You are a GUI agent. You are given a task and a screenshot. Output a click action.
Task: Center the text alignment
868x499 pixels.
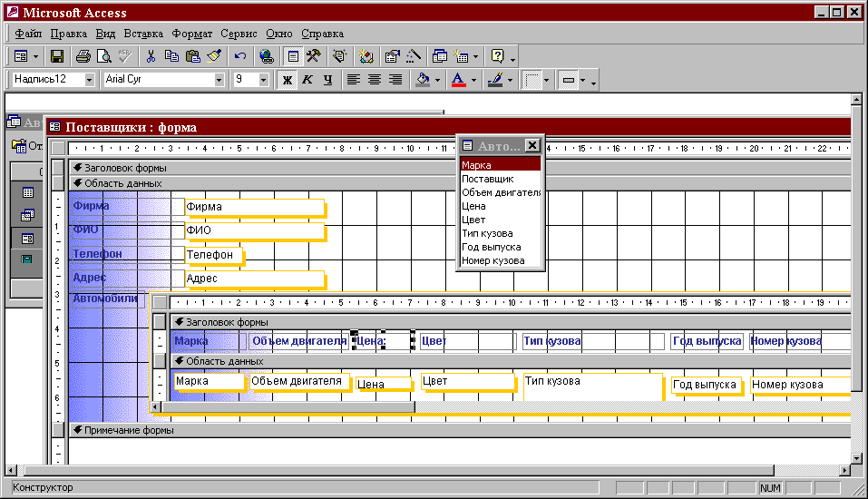pos(375,80)
